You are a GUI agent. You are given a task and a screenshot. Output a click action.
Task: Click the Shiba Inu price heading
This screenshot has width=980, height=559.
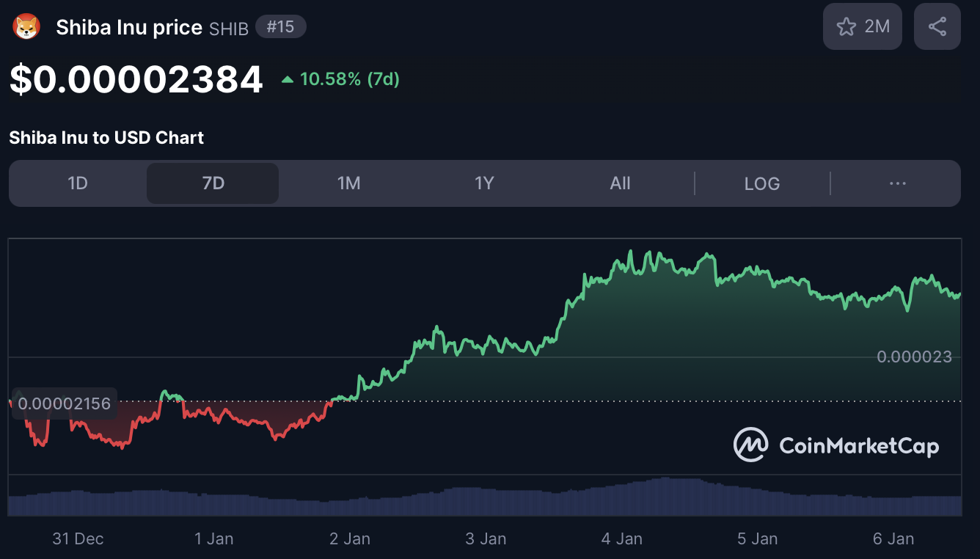[129, 28]
